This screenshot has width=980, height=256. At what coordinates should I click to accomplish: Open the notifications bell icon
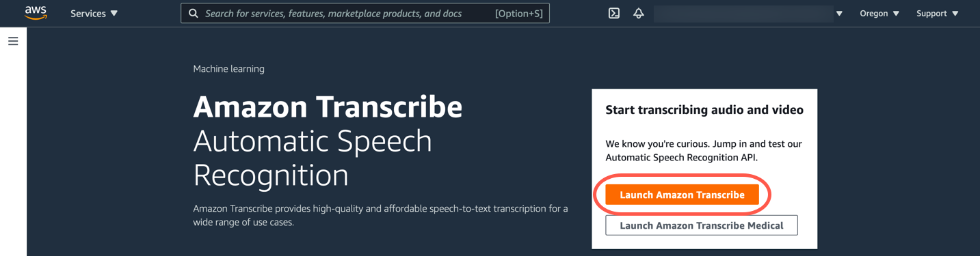[639, 13]
